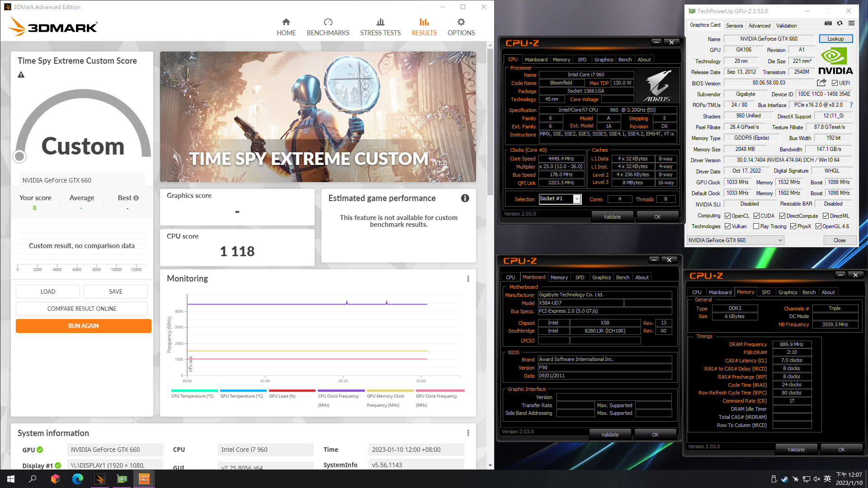Open the Monitoring panel three-dot menu
The image size is (868, 488).
[468, 279]
